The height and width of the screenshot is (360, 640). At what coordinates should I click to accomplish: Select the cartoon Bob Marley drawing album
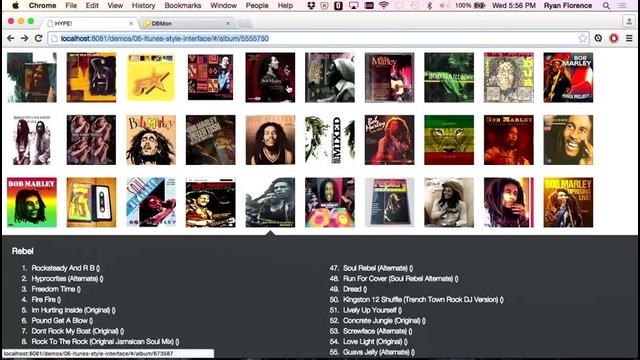pyautogui.click(x=151, y=140)
